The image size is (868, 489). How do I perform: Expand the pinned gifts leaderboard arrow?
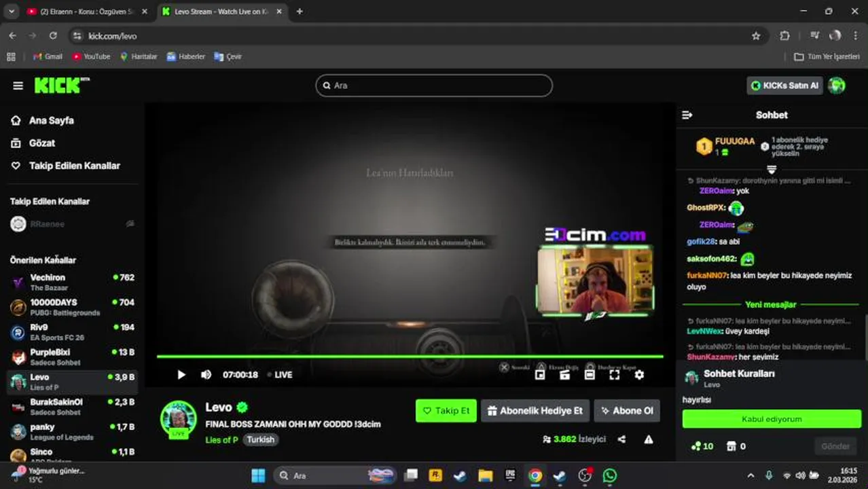pos(772,169)
